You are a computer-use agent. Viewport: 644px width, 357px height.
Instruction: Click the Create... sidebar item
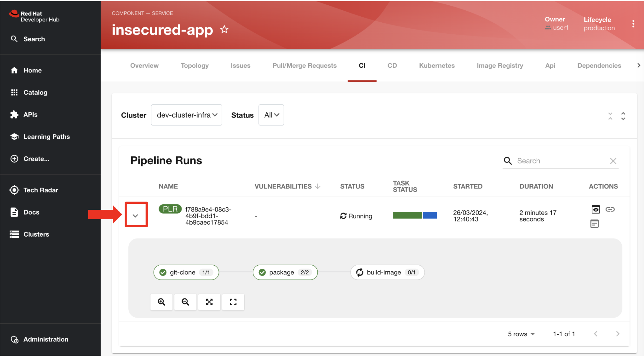point(30,159)
